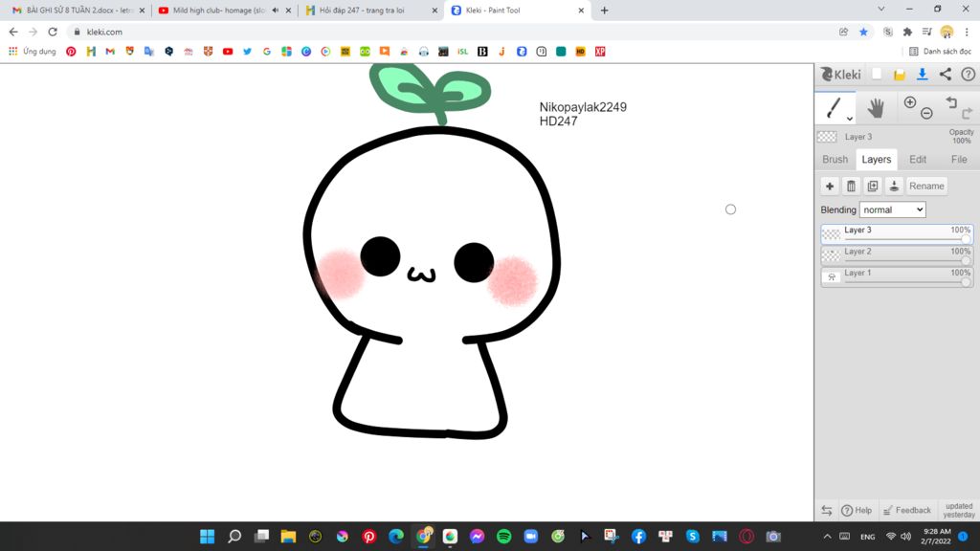Go back in browser history
Viewport: 980px width, 551px height.
click(x=13, y=32)
